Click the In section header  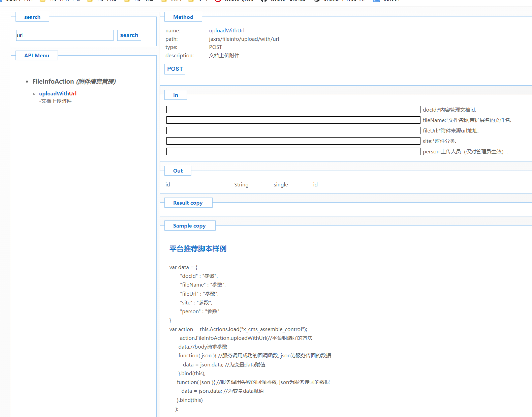click(x=176, y=95)
